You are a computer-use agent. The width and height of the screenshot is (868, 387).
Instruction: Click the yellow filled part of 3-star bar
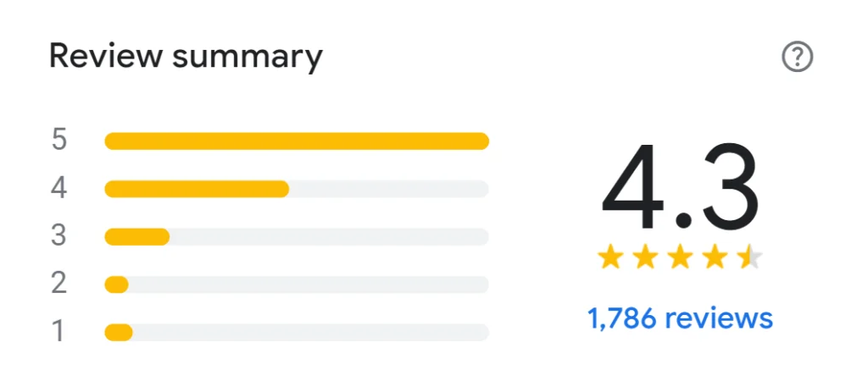point(136,236)
